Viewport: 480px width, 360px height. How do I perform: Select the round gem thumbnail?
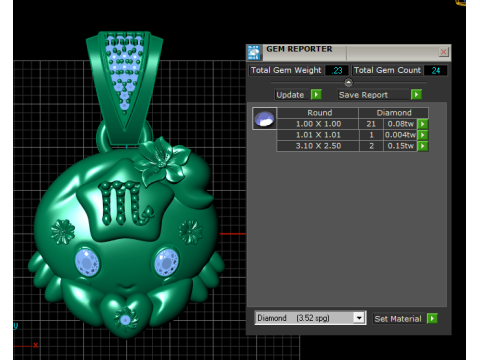point(264,119)
